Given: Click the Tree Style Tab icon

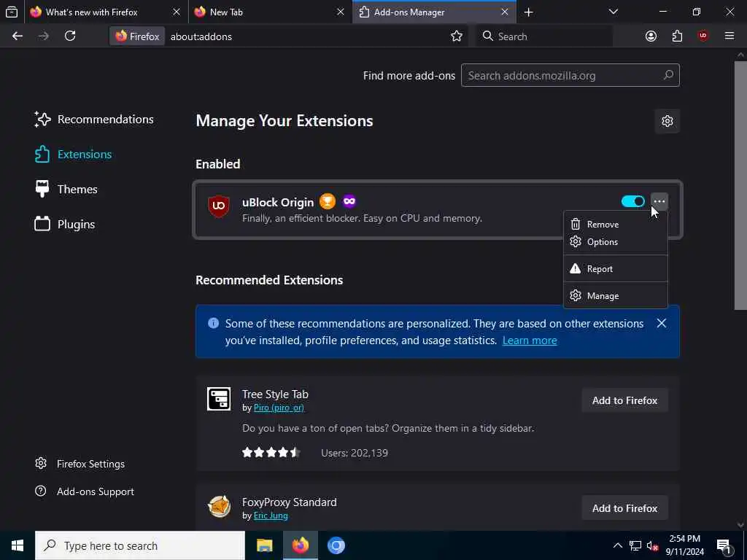Looking at the screenshot, I should (x=219, y=399).
